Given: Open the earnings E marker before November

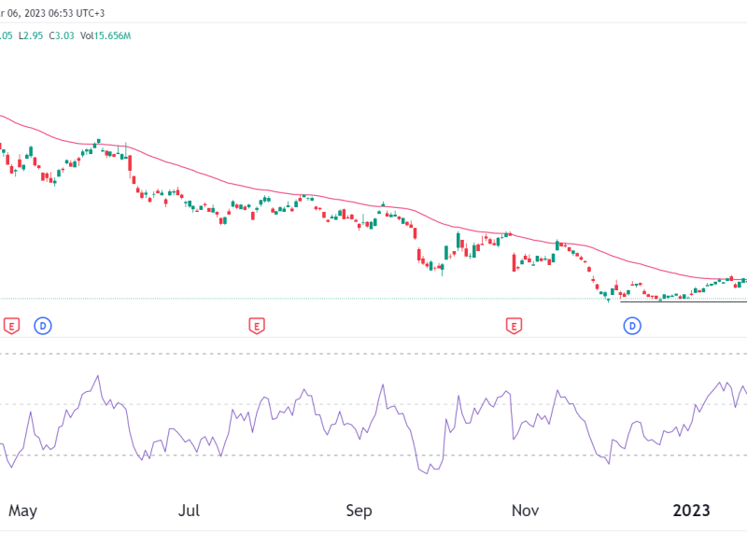Looking at the screenshot, I should (x=513, y=326).
